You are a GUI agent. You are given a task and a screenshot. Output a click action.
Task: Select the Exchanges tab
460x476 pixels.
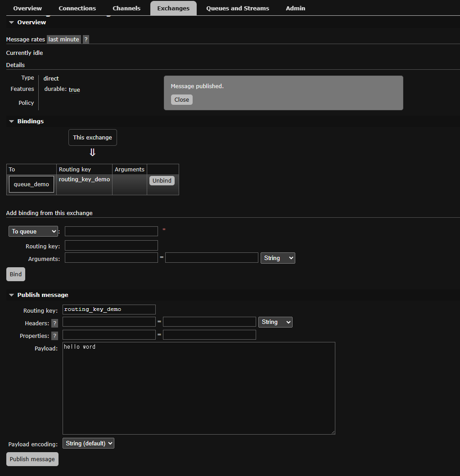(173, 8)
